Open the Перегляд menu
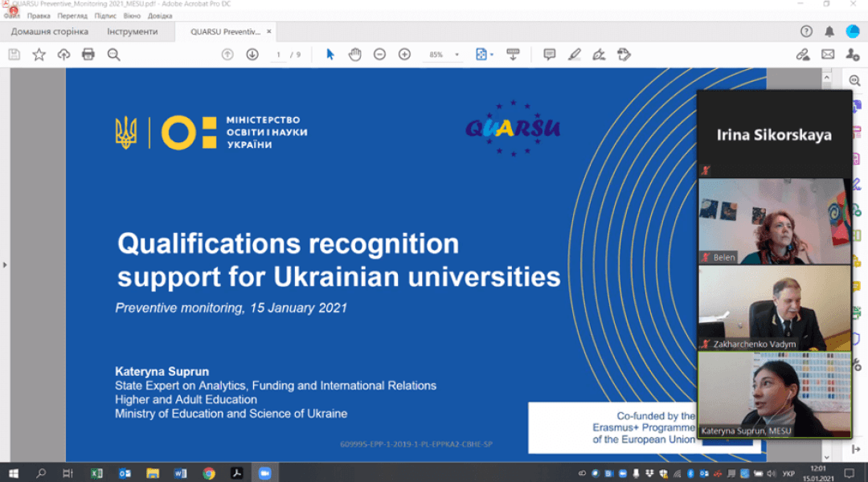 pos(73,15)
